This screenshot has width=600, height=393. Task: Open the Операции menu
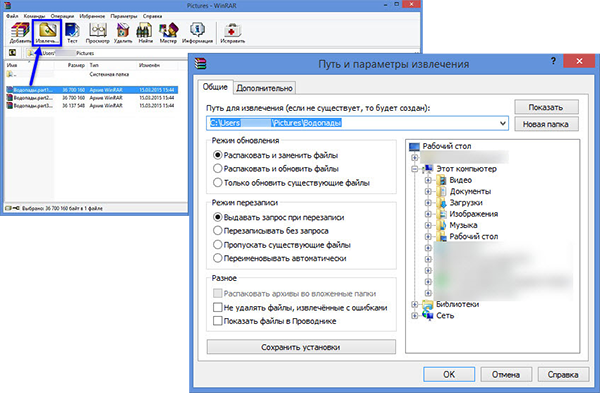click(62, 16)
